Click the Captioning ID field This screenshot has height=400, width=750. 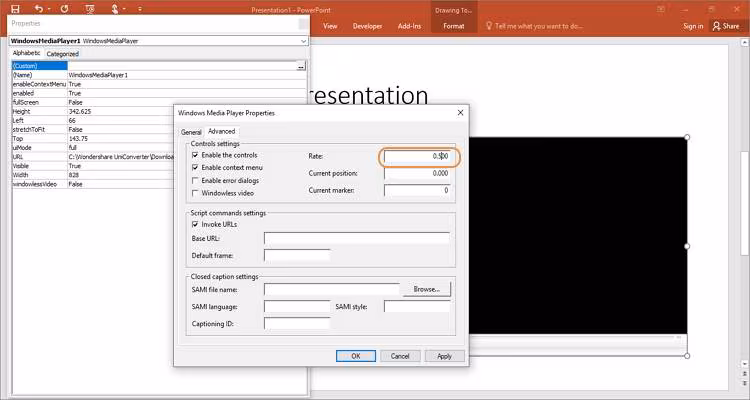297,324
